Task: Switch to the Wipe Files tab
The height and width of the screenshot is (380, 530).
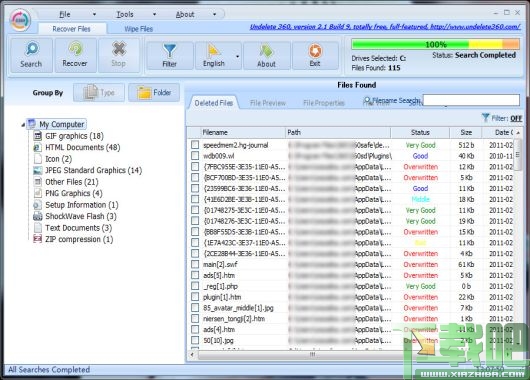Action: click(139, 29)
